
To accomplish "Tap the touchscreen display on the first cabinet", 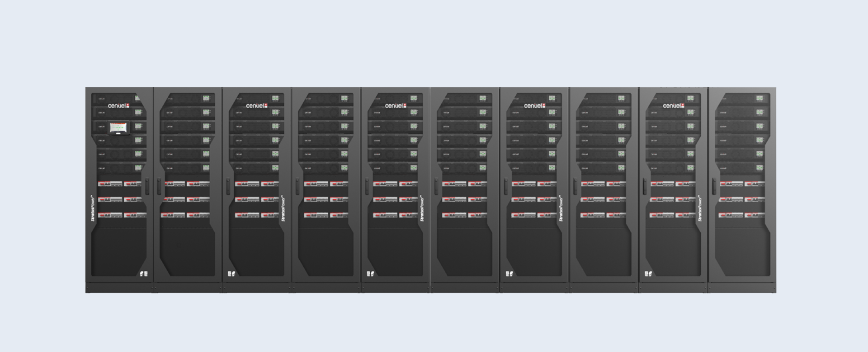I will pyautogui.click(x=119, y=128).
